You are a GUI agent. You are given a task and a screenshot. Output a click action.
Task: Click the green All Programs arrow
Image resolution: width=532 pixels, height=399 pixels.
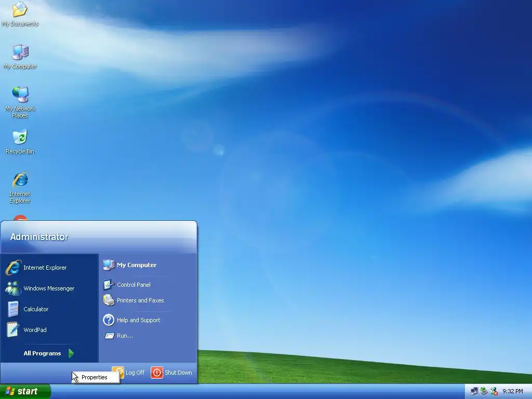[x=71, y=353]
